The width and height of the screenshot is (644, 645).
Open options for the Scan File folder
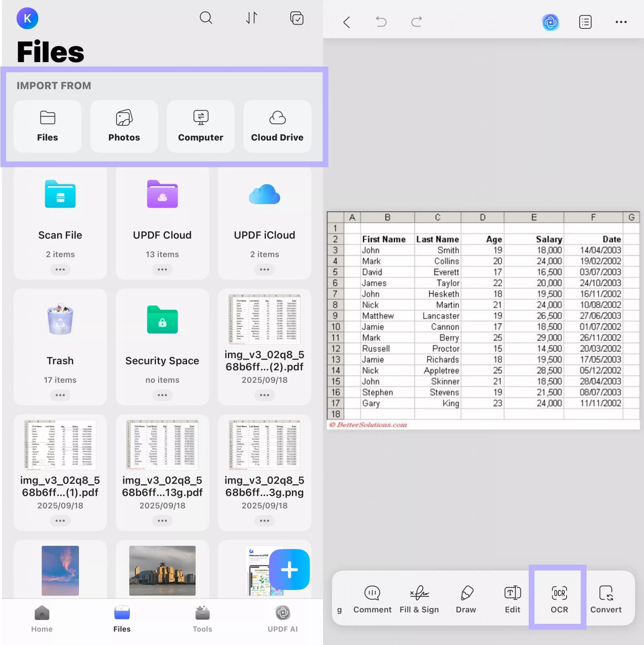click(60, 269)
